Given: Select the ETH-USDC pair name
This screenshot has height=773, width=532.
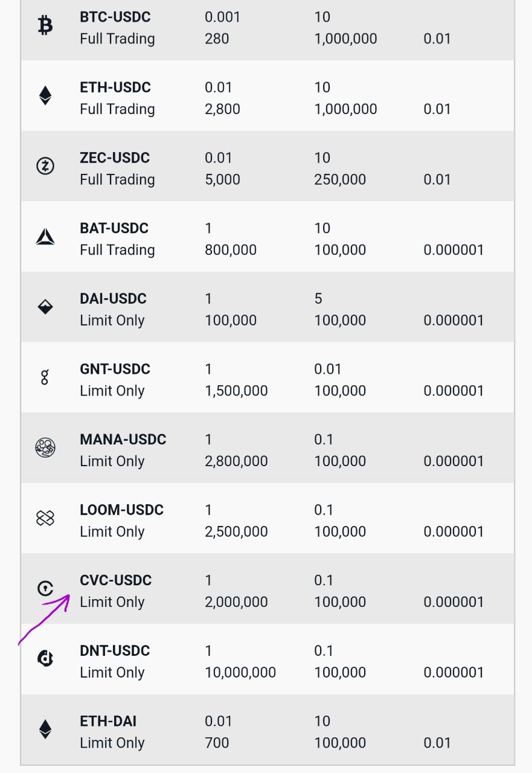Looking at the screenshot, I should 115,88.
